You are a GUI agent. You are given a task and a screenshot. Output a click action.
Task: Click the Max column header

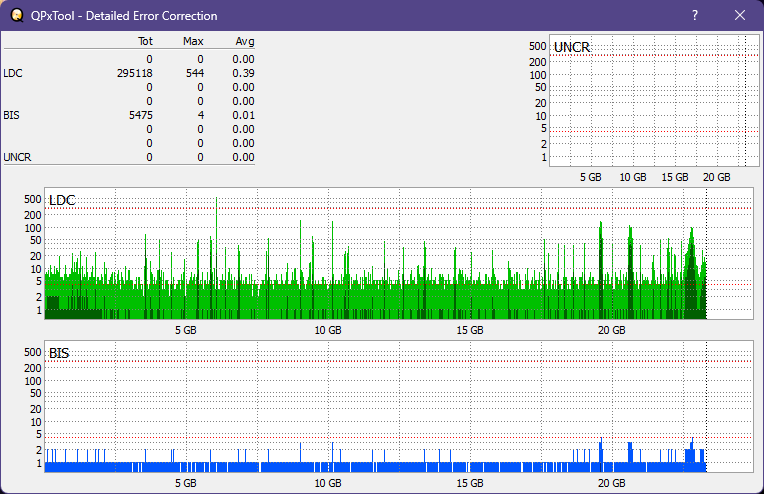pos(193,41)
